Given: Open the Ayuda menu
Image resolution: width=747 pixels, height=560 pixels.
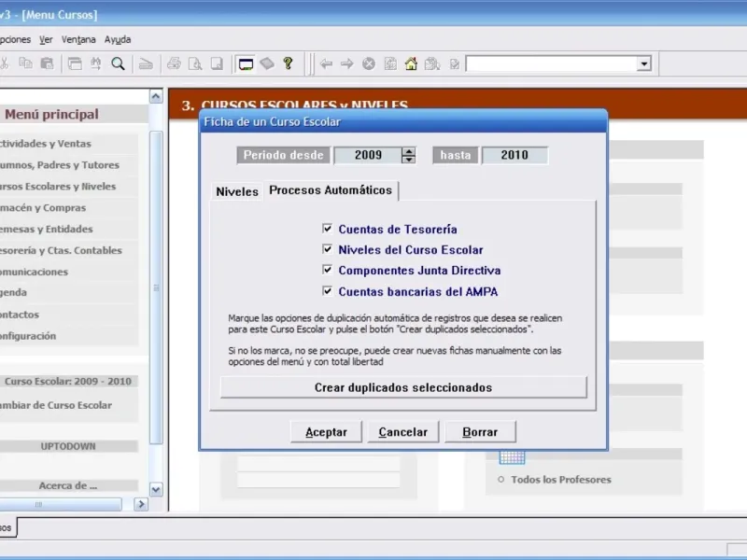Looking at the screenshot, I should (118, 39).
